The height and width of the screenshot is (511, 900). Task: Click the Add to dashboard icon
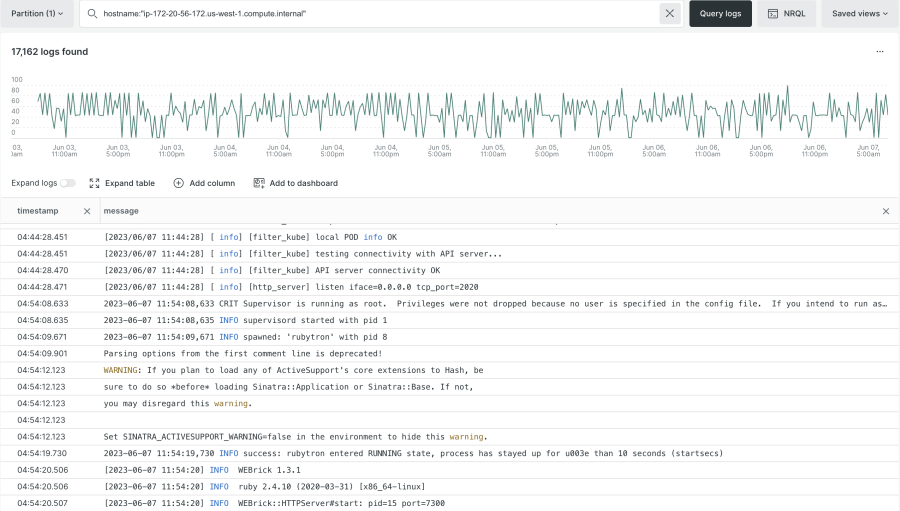click(259, 183)
